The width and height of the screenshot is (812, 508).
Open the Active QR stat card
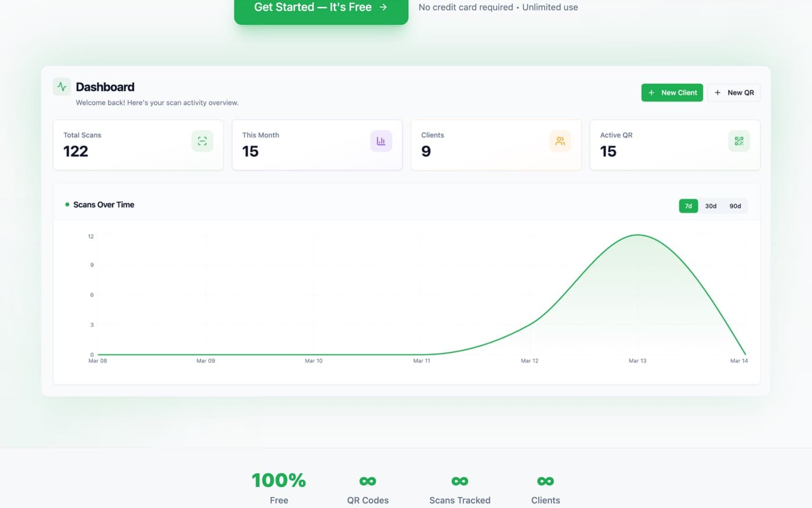pyautogui.click(x=675, y=145)
